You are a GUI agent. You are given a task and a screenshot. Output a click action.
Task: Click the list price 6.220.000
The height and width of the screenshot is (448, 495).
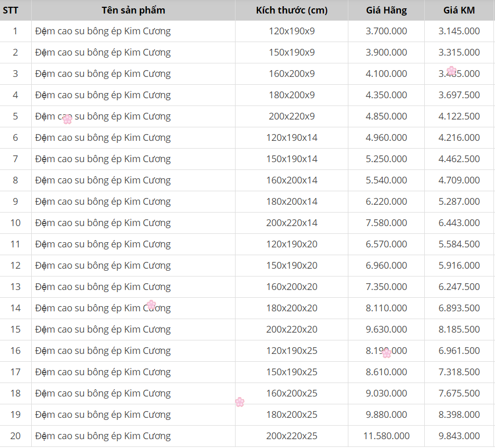tap(386, 202)
